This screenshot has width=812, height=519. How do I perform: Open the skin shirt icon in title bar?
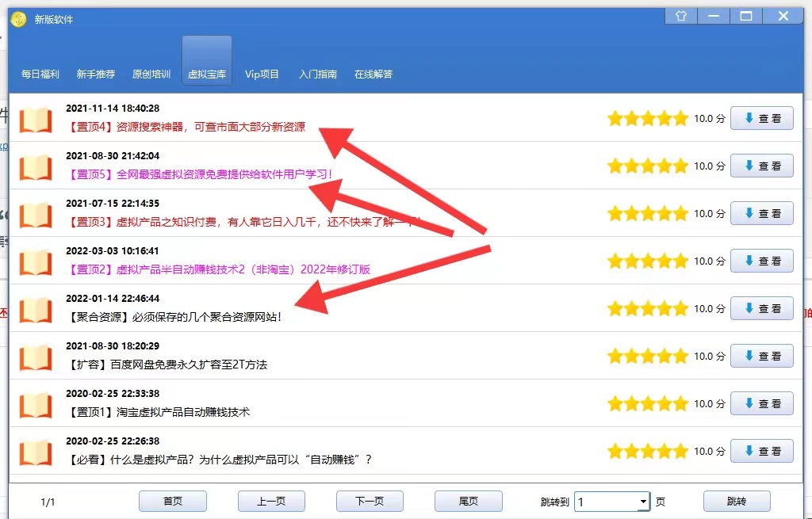(x=680, y=17)
